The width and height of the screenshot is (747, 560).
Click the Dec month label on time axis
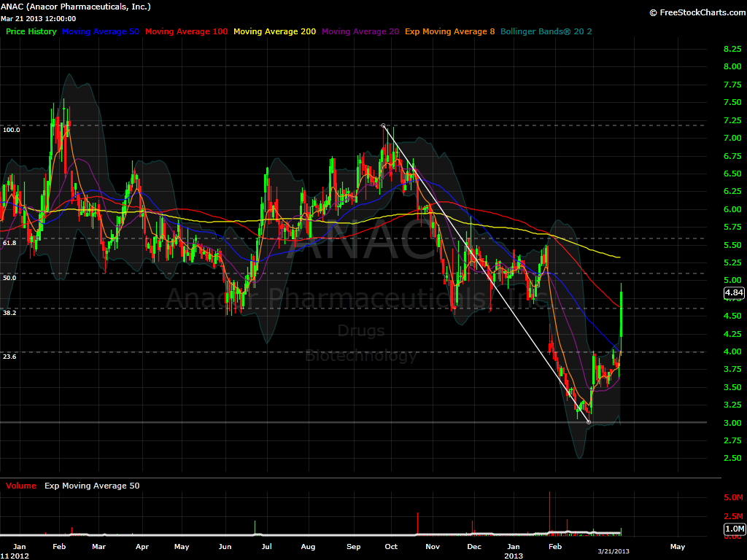coord(474,547)
